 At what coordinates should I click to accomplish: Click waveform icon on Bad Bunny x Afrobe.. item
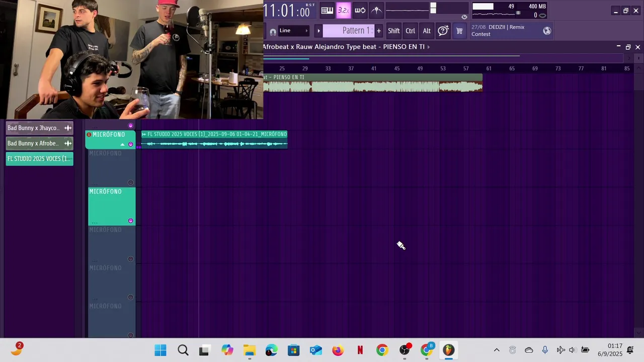pos(68,143)
